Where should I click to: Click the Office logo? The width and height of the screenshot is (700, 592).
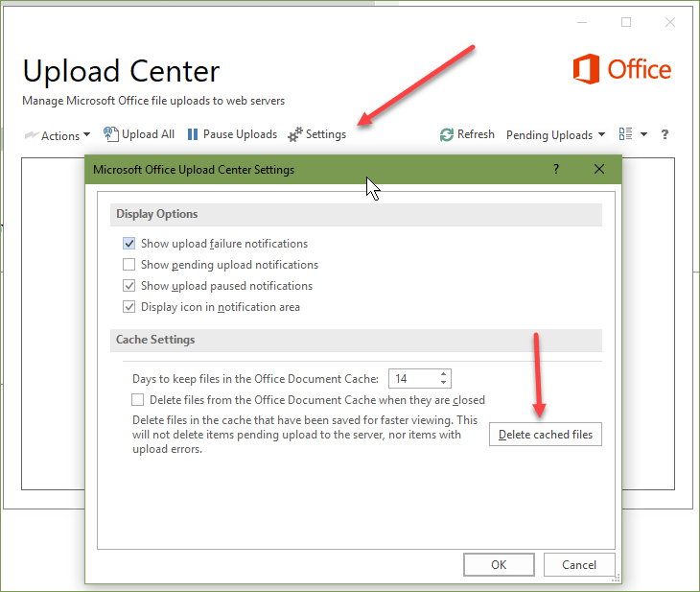(622, 69)
